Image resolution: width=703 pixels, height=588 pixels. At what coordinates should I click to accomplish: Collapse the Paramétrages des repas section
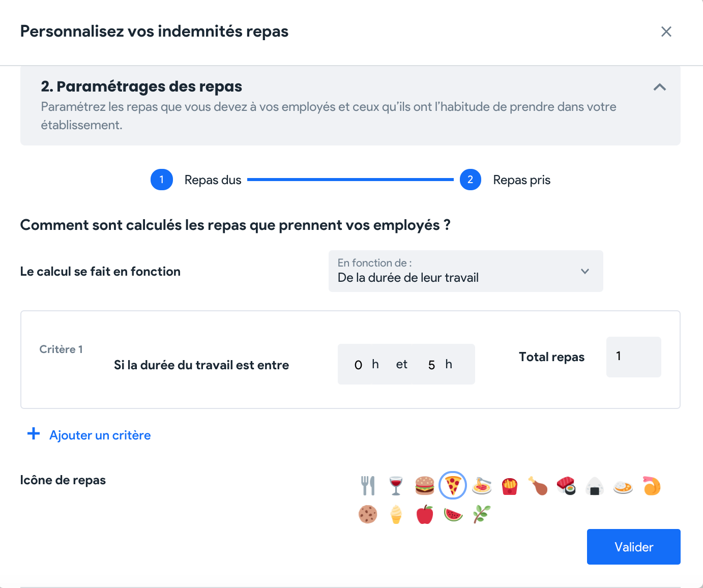660,87
